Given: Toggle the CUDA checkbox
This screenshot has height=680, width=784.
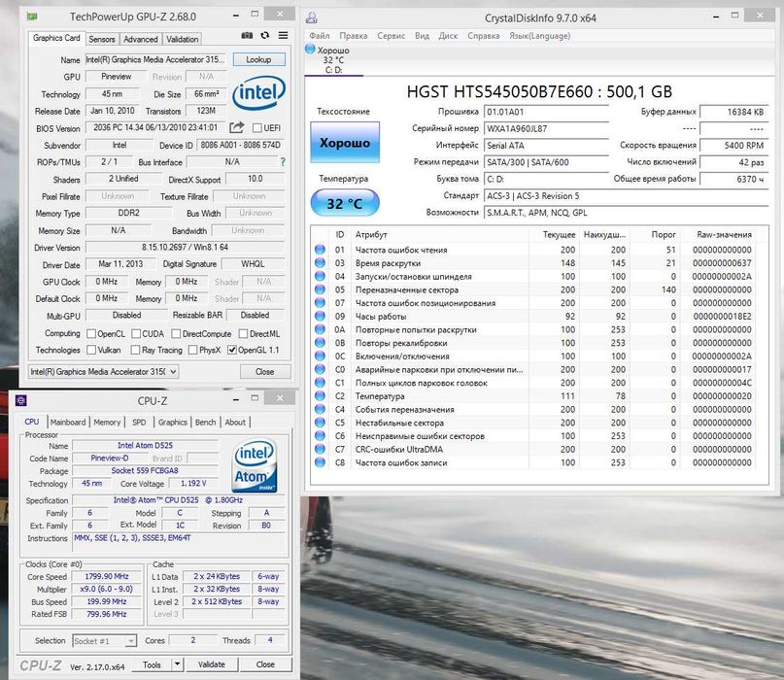Looking at the screenshot, I should coord(135,333).
